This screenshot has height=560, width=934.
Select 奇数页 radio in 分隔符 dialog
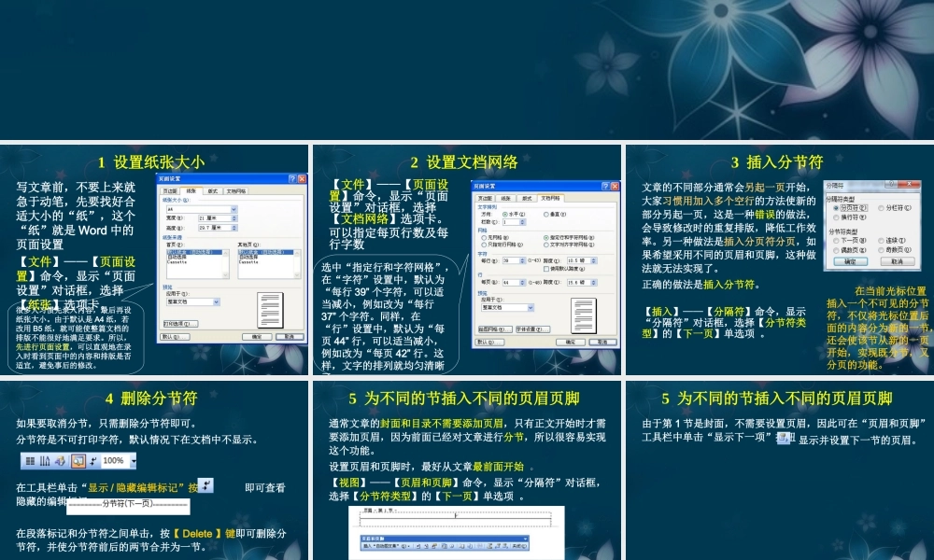click(881, 250)
